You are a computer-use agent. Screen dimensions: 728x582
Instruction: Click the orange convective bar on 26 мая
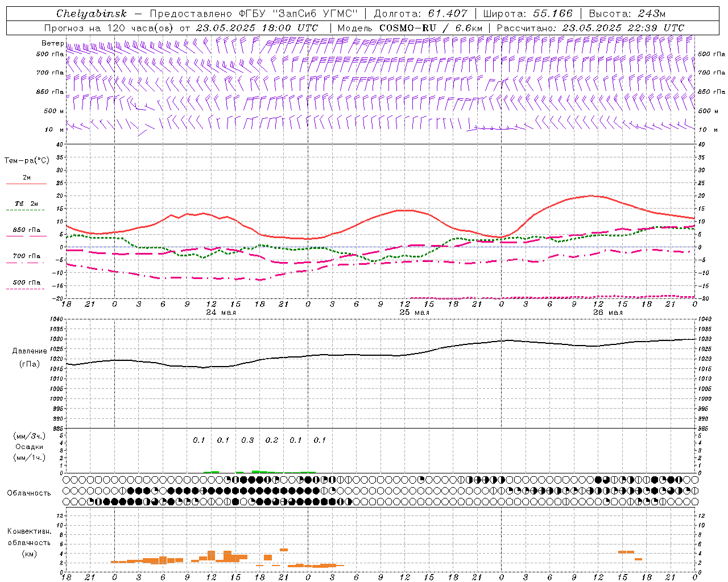point(626,552)
